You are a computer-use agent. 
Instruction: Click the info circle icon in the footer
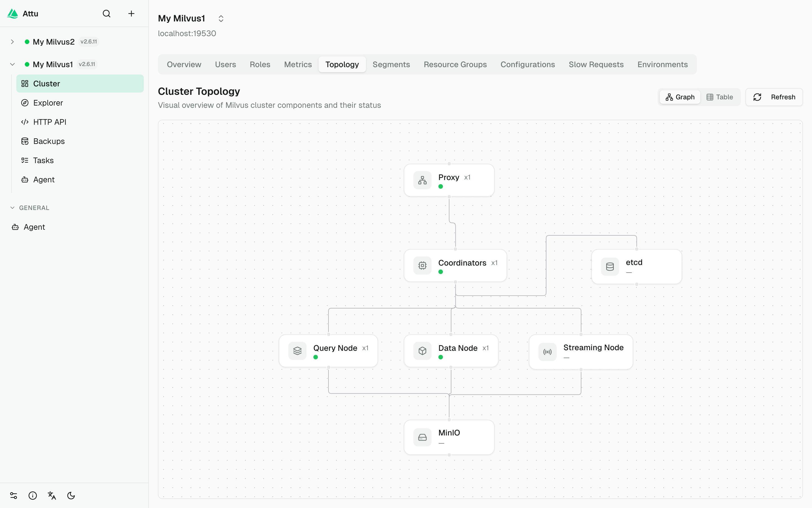pos(32,495)
